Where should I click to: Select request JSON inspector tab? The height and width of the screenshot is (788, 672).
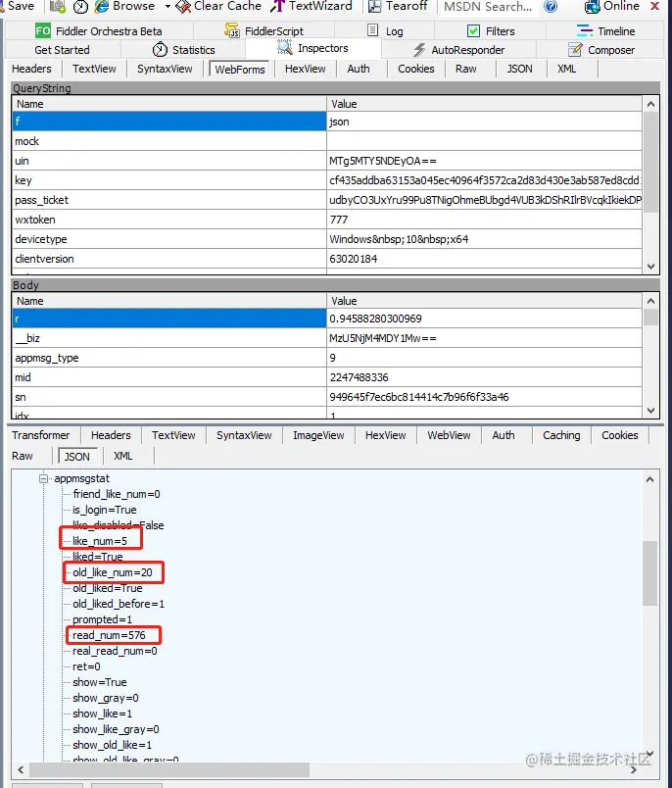pos(520,69)
